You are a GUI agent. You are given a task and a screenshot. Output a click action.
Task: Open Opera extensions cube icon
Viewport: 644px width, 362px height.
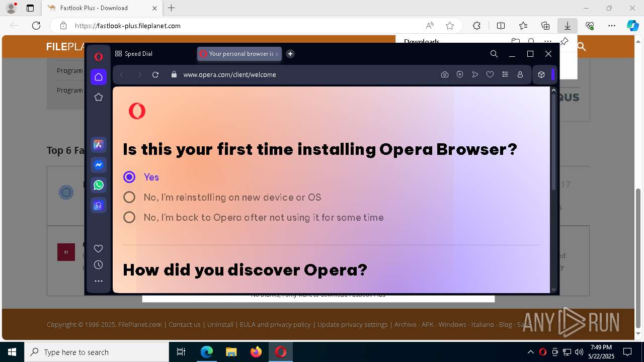tap(541, 74)
